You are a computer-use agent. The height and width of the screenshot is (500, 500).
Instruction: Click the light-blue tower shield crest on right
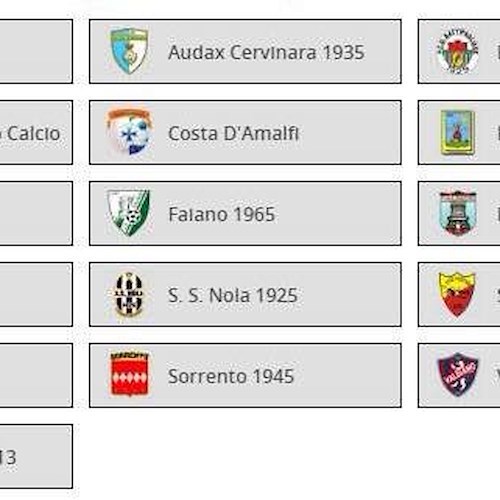click(458, 213)
